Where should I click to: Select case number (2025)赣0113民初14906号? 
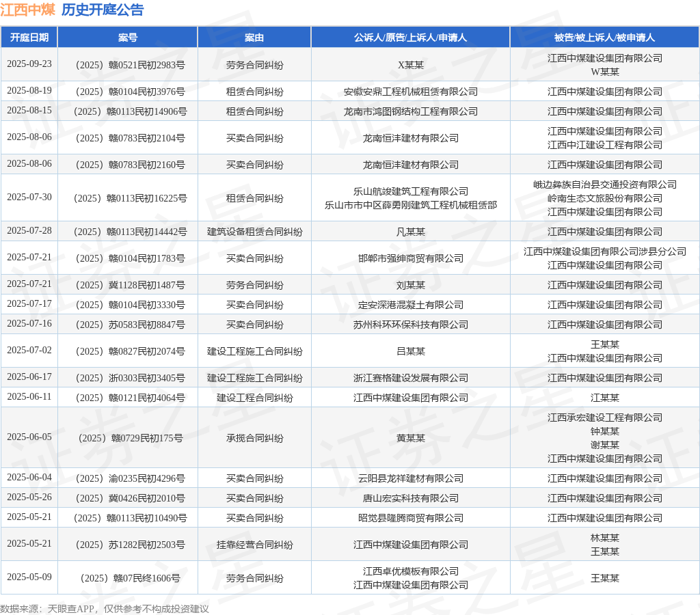coord(131,111)
